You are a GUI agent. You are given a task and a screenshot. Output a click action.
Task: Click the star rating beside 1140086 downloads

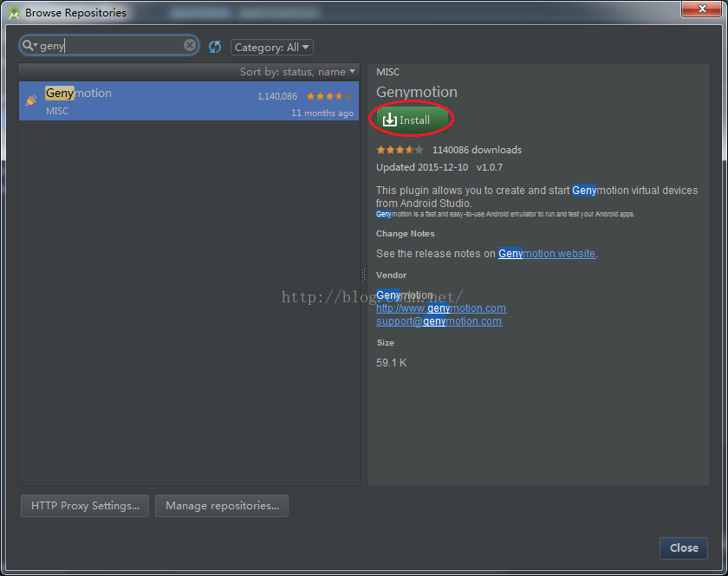point(400,150)
